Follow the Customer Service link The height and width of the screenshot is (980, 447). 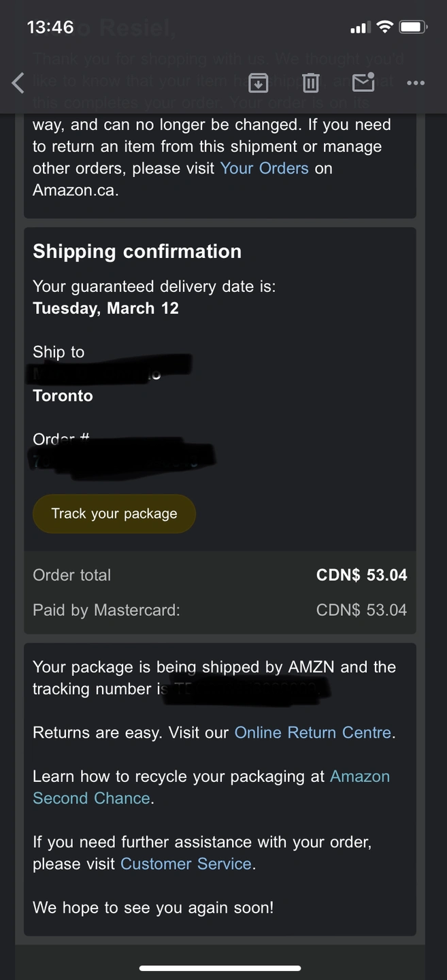186,864
